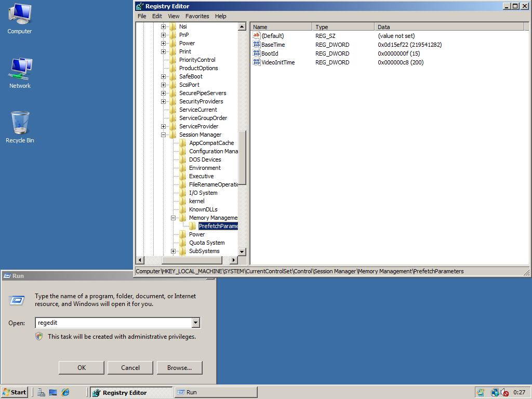Click the volume tray icon
The height and width of the screenshot is (399, 532).
[505, 393]
